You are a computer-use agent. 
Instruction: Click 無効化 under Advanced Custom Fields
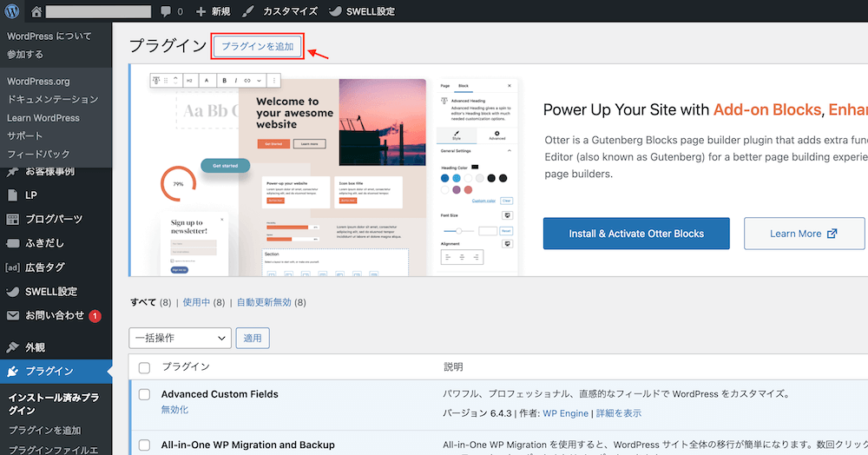pyautogui.click(x=175, y=410)
